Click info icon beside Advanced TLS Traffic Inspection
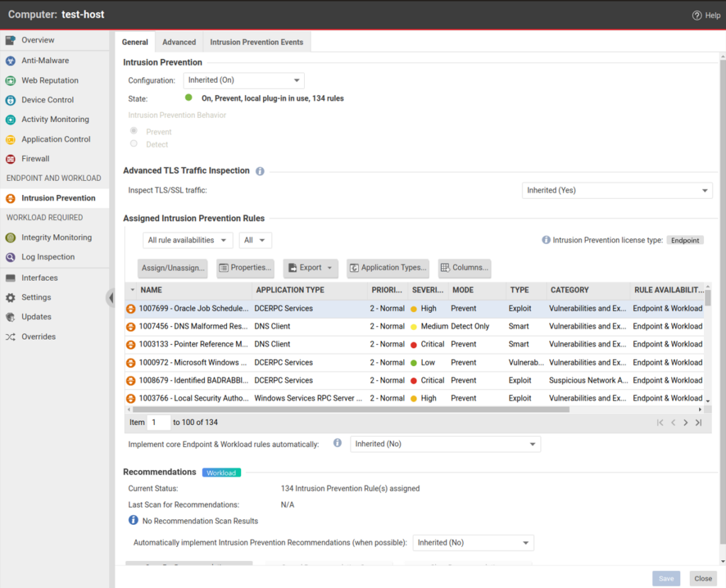The image size is (726, 588). point(260,171)
